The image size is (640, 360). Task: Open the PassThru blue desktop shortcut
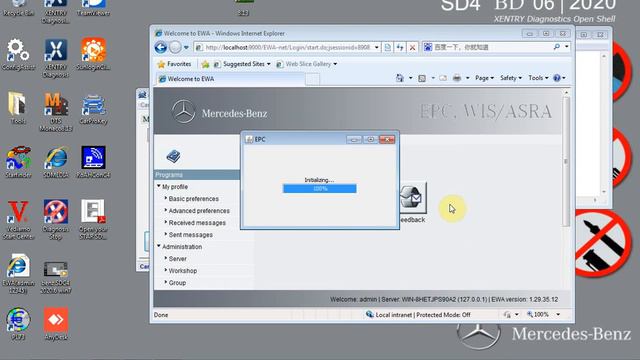93,162
